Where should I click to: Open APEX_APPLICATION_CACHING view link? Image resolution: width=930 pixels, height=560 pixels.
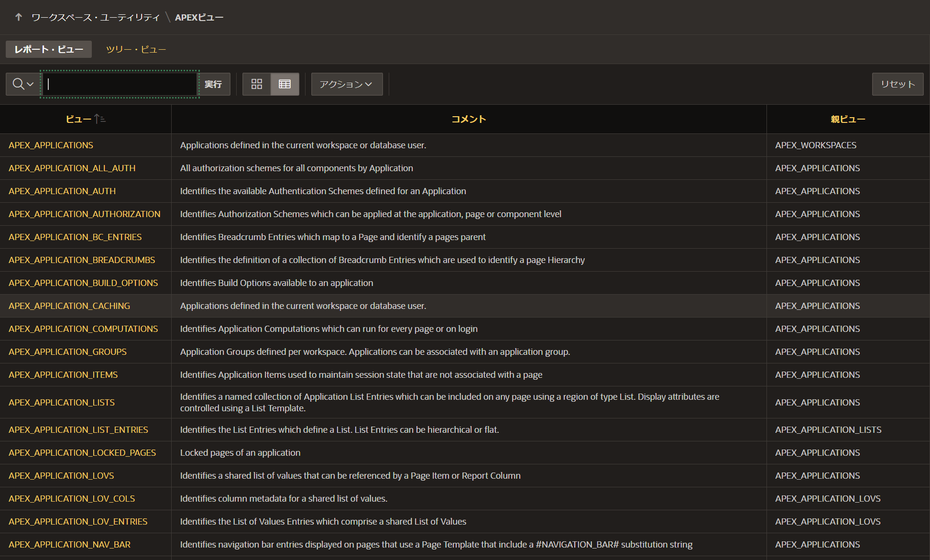(x=69, y=306)
